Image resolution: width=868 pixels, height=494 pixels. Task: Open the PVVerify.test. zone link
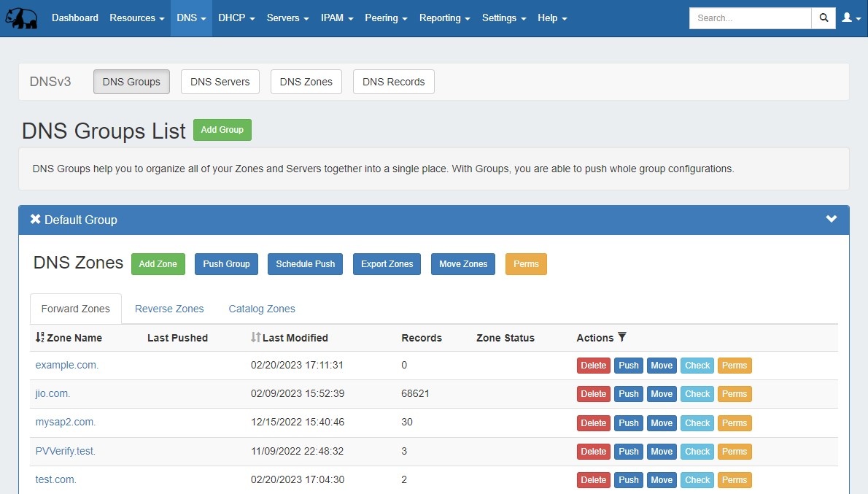pyautogui.click(x=66, y=451)
